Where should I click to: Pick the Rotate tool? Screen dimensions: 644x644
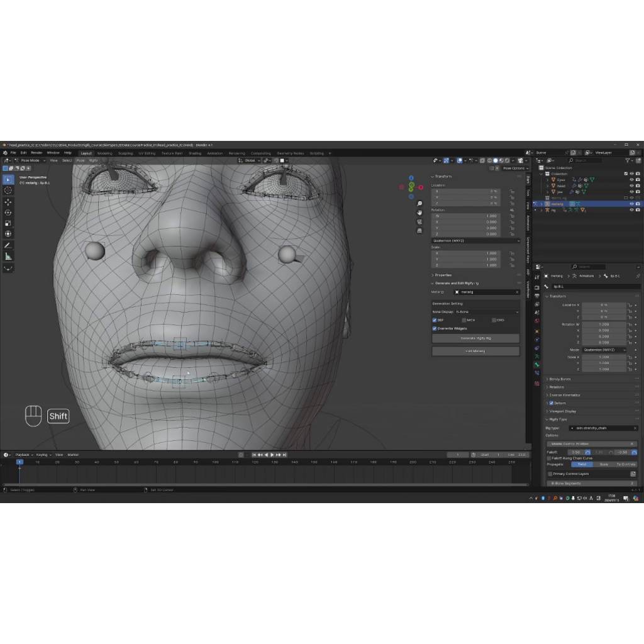(x=8, y=213)
